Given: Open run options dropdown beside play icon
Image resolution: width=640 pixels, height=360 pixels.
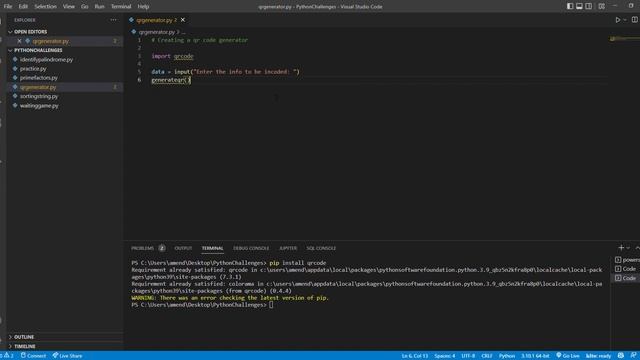Looking at the screenshot, I should tap(624, 20).
